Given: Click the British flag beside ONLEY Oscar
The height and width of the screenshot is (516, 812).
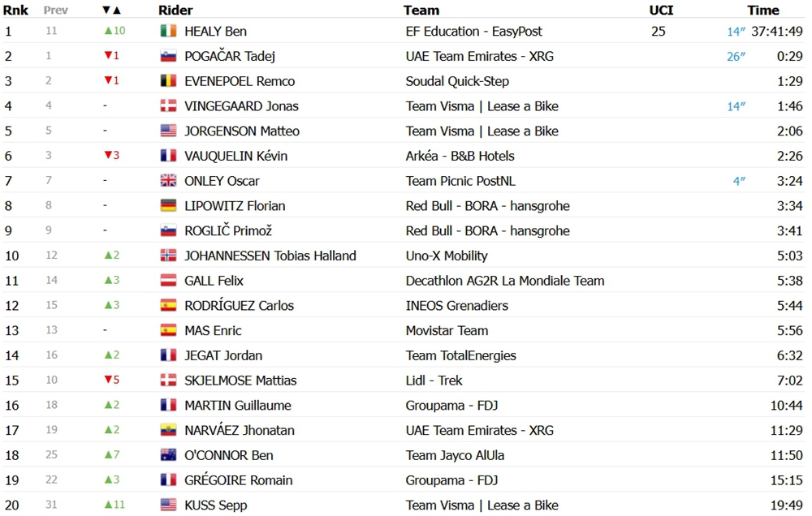Looking at the screenshot, I should click(168, 181).
